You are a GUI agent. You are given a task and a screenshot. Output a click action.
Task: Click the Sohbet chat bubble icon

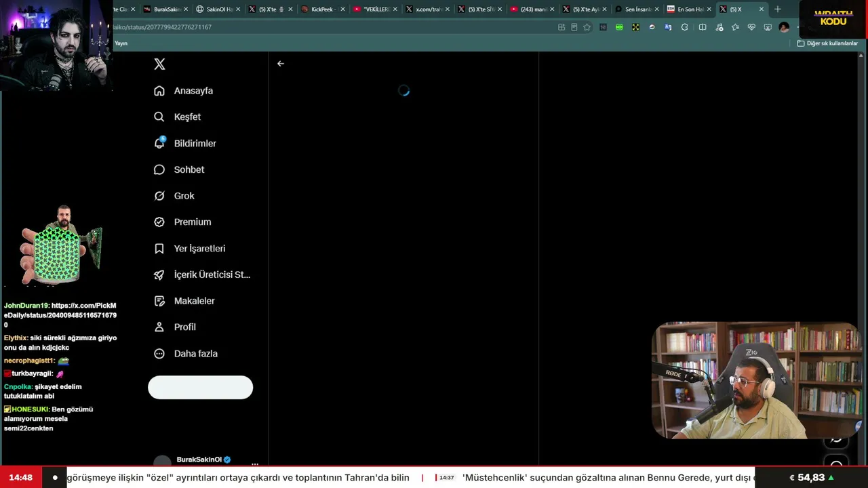(x=159, y=169)
